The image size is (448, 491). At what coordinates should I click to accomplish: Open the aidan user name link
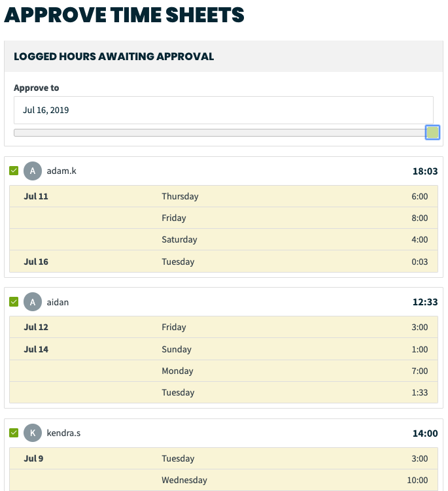pos(58,302)
